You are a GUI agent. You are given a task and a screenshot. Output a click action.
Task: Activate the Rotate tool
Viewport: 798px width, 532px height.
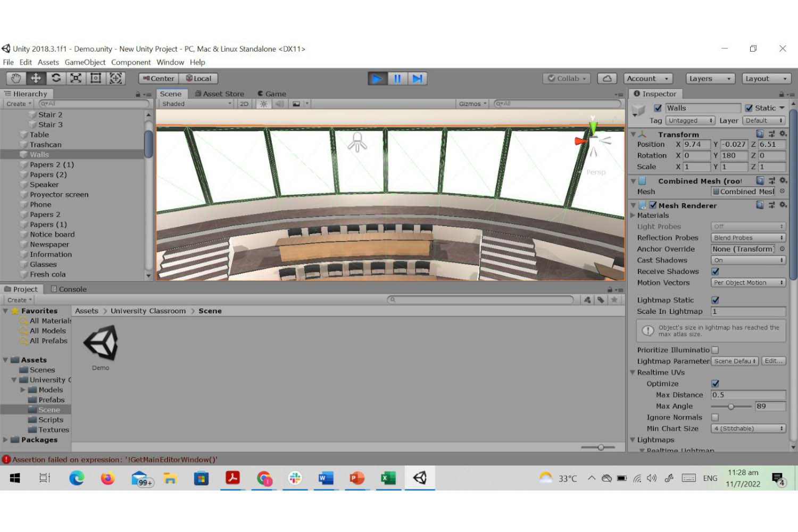coord(56,78)
